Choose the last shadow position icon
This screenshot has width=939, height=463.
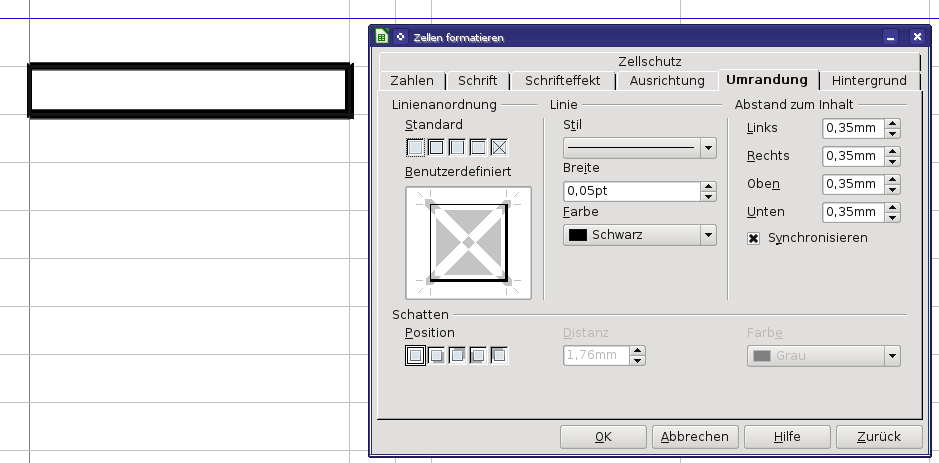(x=500, y=355)
